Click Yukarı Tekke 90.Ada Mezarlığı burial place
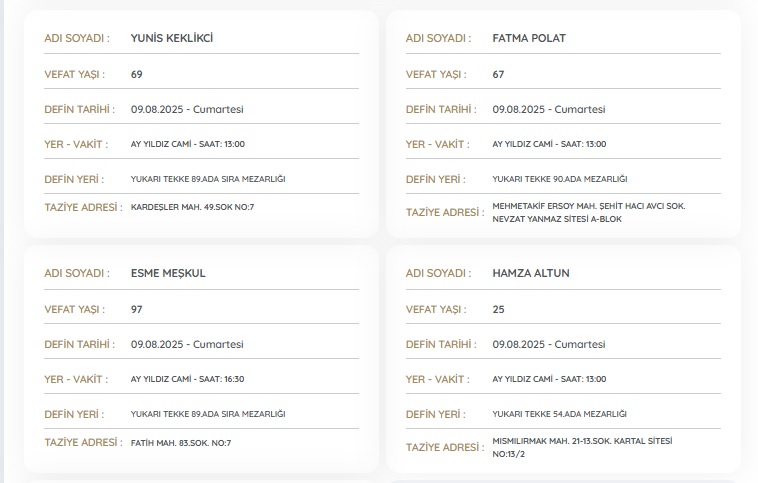The image size is (758, 483). [559, 179]
